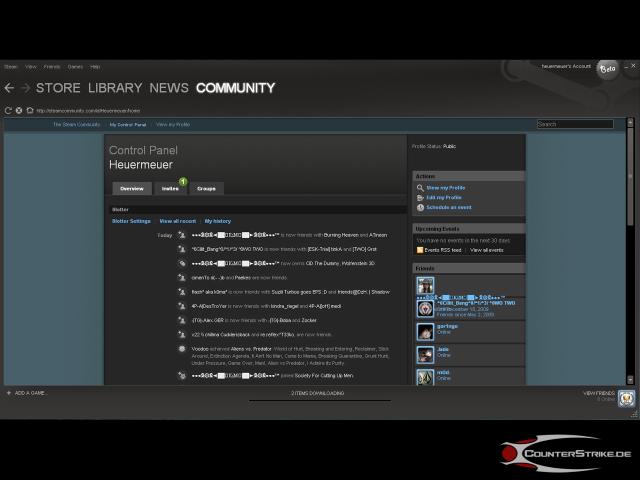Click the scrollbar down arrow
The height and width of the screenshot is (480, 640).
[630, 380]
